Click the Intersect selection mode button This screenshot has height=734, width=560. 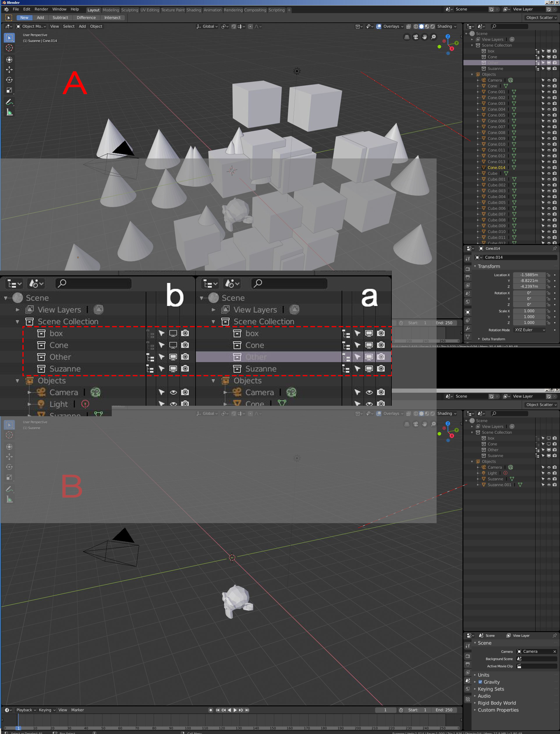[x=112, y=18]
